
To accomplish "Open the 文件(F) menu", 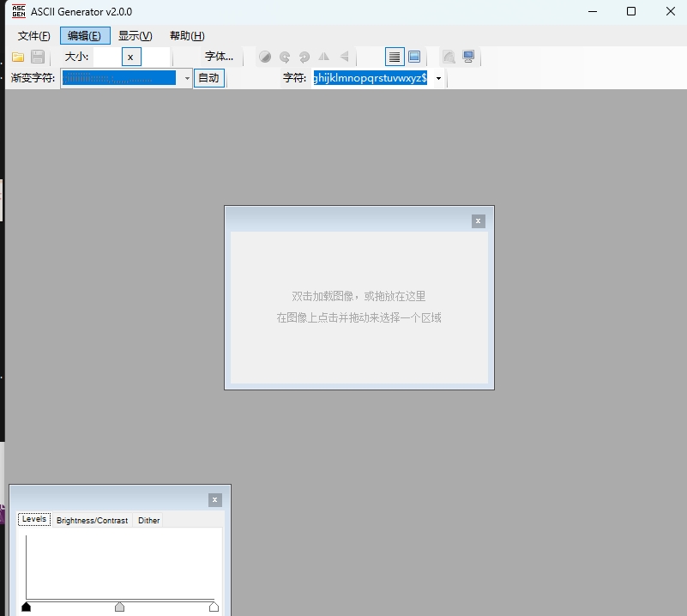I will [x=33, y=36].
